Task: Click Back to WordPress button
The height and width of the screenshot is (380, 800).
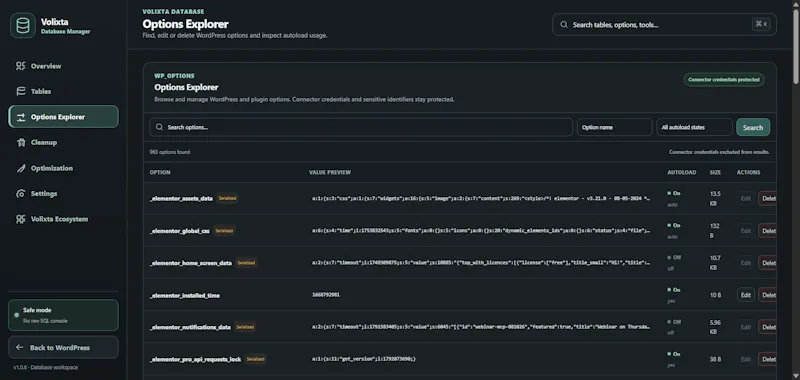Action: (63, 347)
